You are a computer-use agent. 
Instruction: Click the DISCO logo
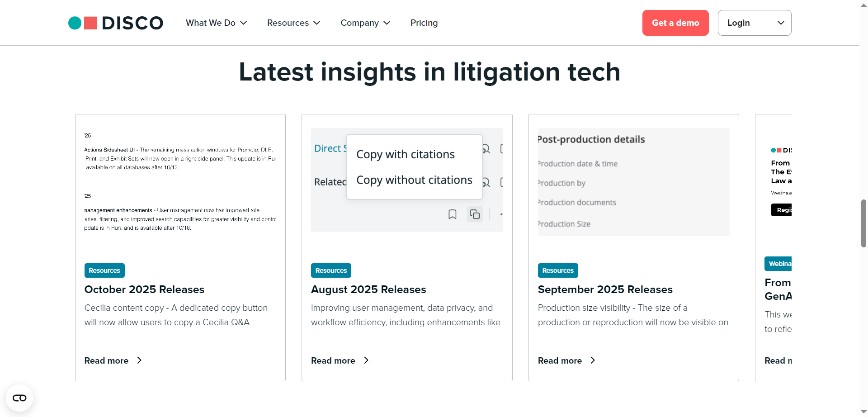point(115,23)
